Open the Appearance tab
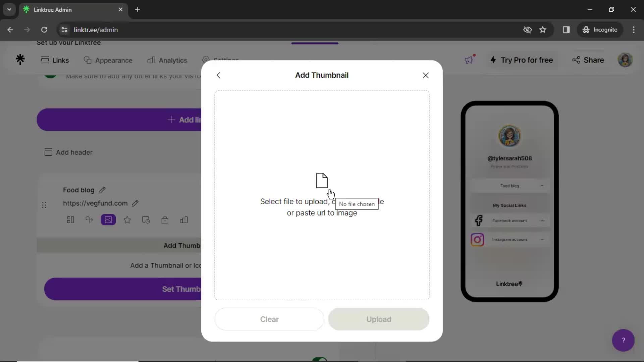 (x=108, y=60)
